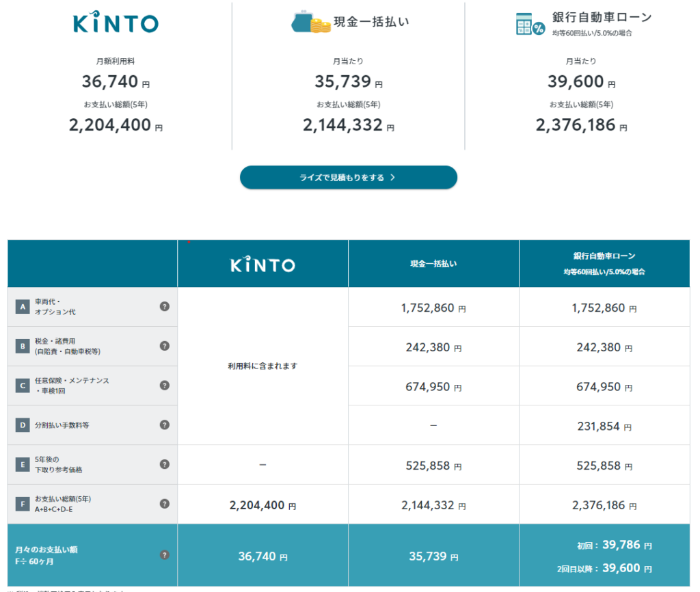Select cash monthly 35,739 円 at top
Viewport: 700px width, 592px height.
pyautogui.click(x=348, y=82)
